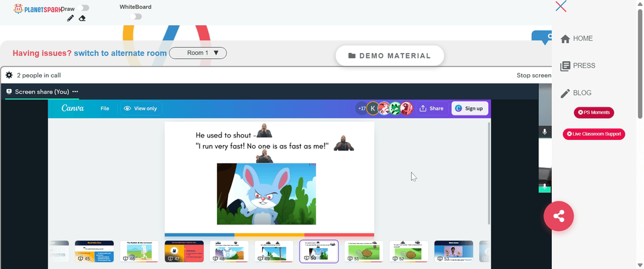Select the current slide thumbnail 50

319,252
